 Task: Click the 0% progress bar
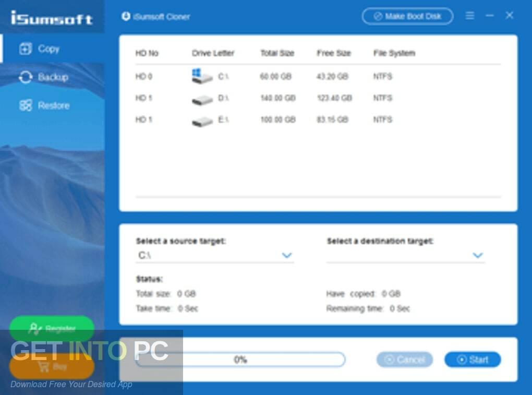[x=240, y=360]
